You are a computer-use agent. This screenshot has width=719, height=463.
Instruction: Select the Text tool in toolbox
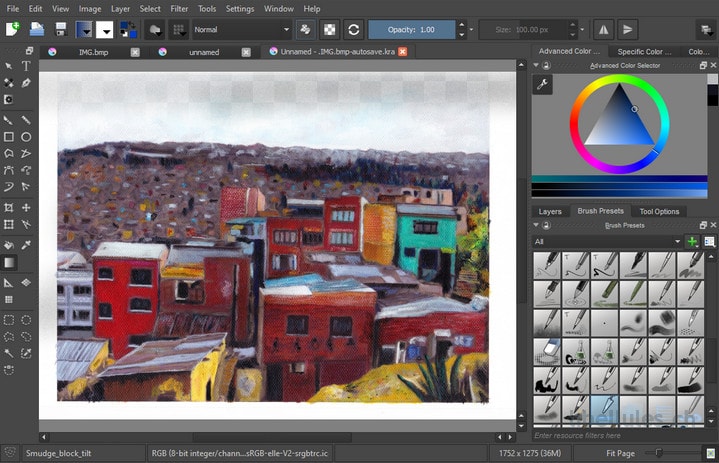click(26, 66)
